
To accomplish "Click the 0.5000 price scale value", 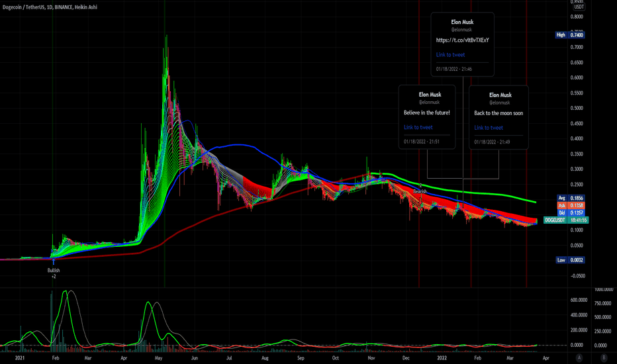I will click(x=577, y=109).
